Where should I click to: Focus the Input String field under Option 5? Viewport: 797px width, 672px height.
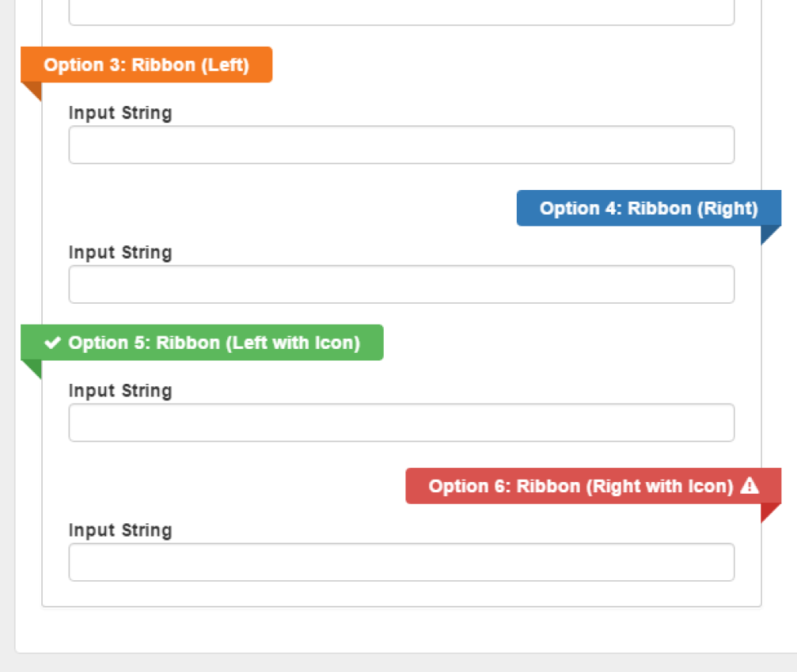[x=402, y=423]
